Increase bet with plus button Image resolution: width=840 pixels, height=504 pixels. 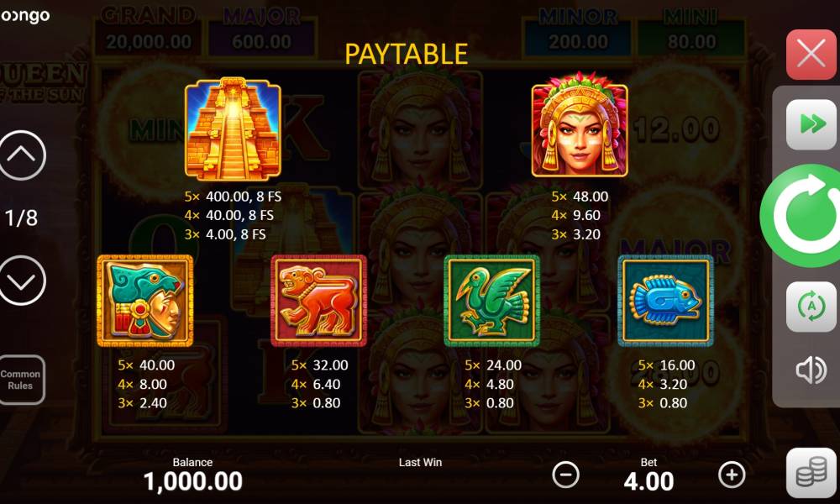(x=732, y=475)
